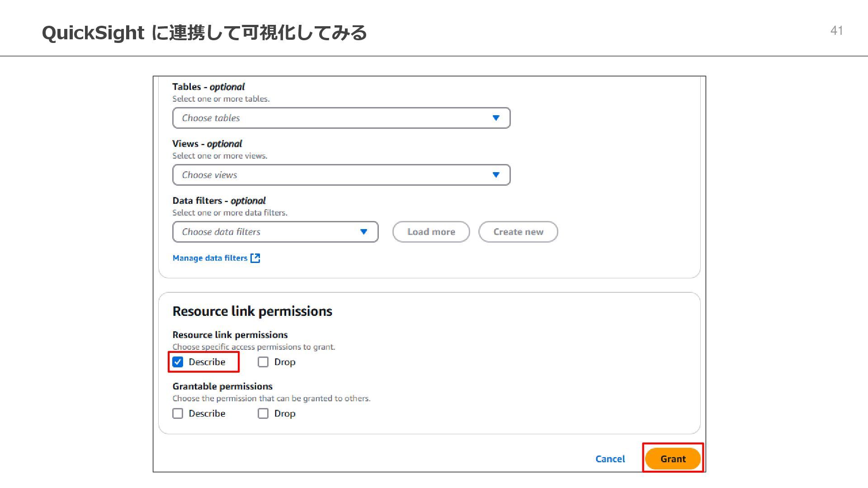Enable Describe under Grantable permissions
The height and width of the screenshot is (488, 868).
tap(178, 413)
